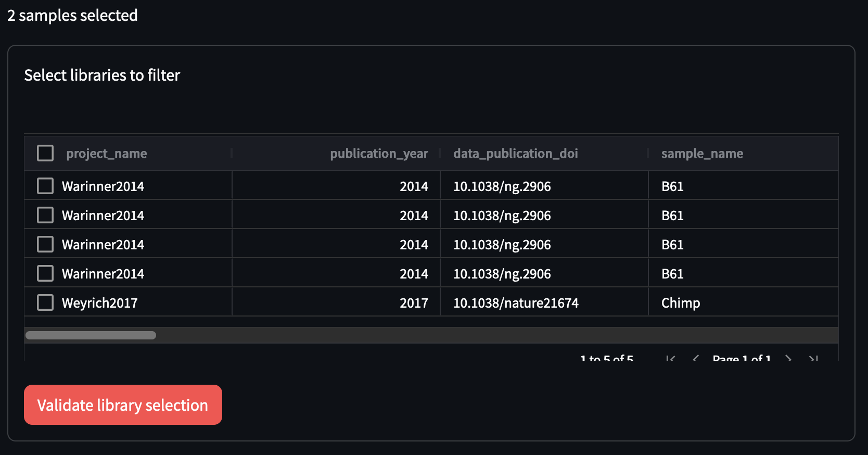Check the last Warinner2014 row checkbox
This screenshot has height=455, width=868.
point(45,273)
